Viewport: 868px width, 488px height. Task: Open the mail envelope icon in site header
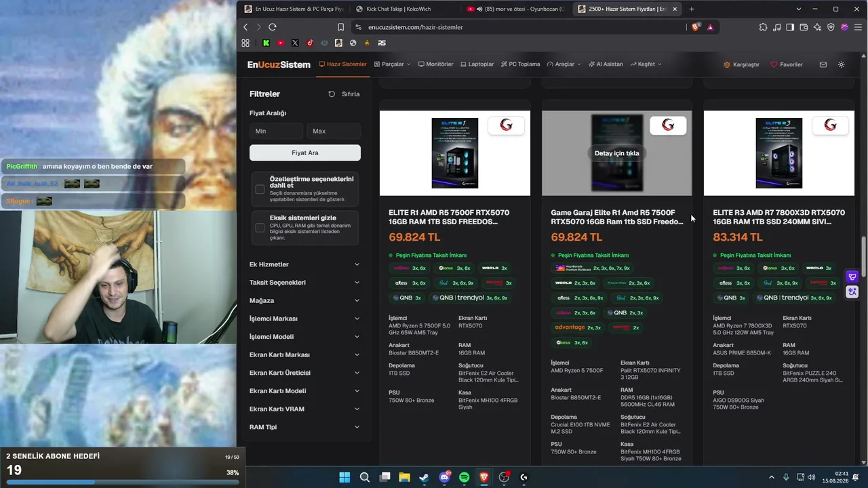click(x=823, y=64)
